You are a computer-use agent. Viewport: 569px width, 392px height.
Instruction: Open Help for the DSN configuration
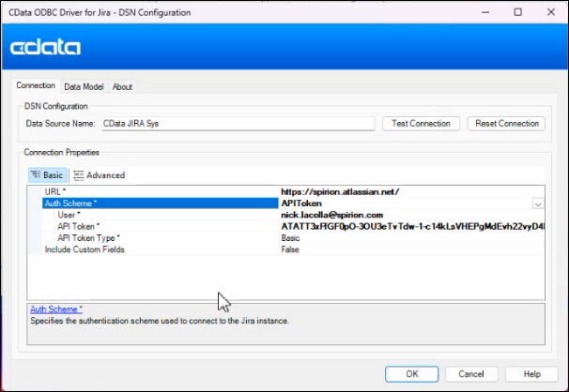click(531, 374)
